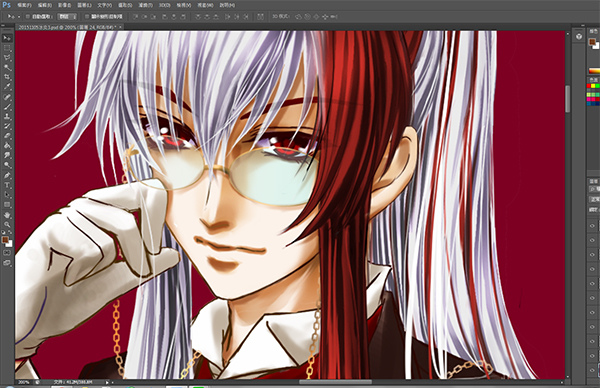Click the 3D rotate mode icon
This screenshot has height=388, width=600.
[298, 16]
